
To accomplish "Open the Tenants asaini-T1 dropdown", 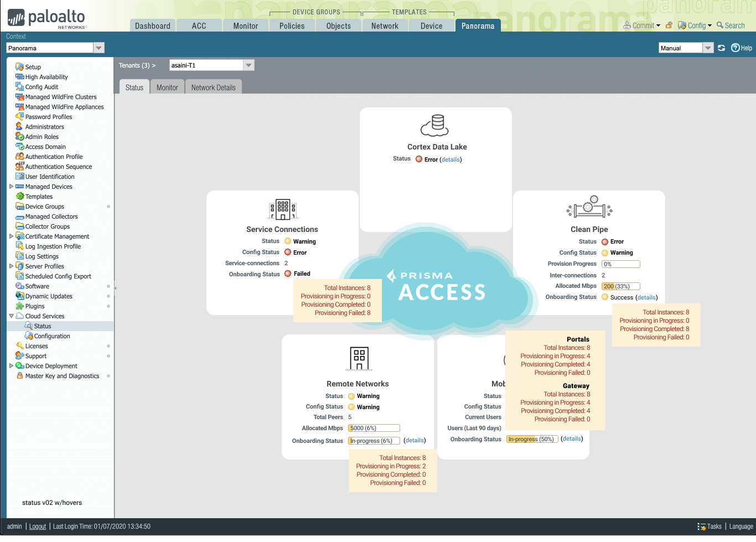I will click(x=211, y=65).
